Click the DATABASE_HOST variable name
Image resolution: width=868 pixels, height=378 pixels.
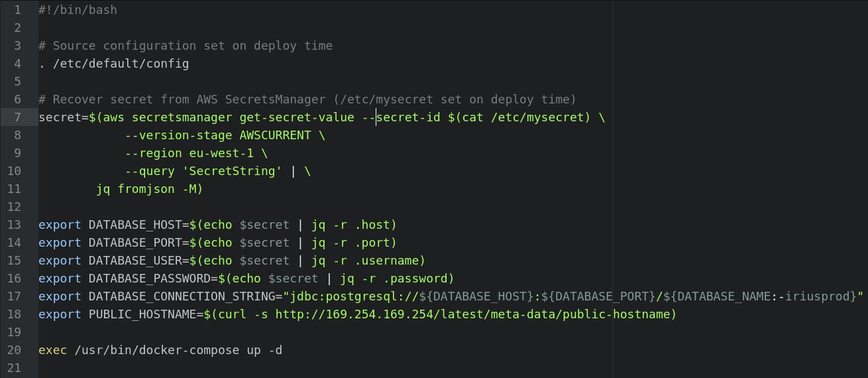click(135, 225)
